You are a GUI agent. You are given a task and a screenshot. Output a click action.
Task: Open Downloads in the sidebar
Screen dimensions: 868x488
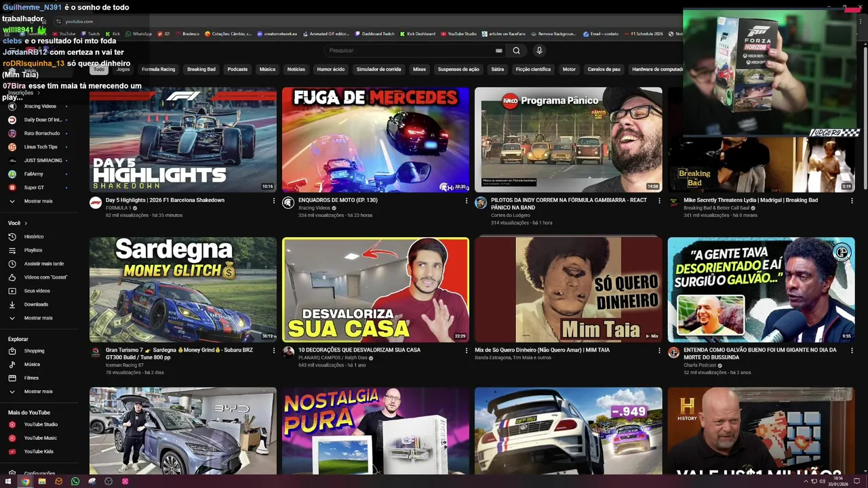(36, 304)
